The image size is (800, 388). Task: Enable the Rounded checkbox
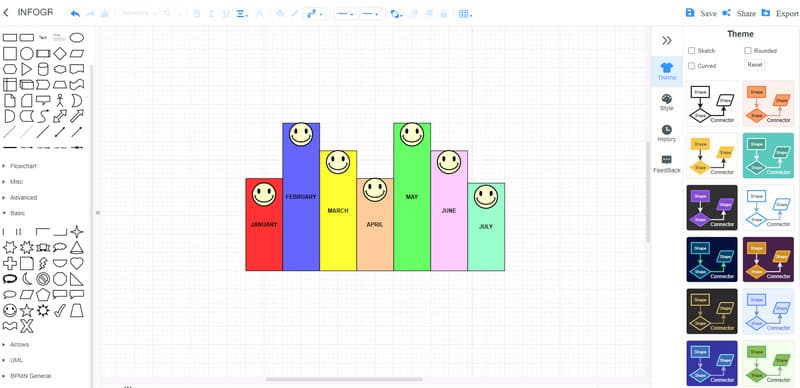[747, 51]
